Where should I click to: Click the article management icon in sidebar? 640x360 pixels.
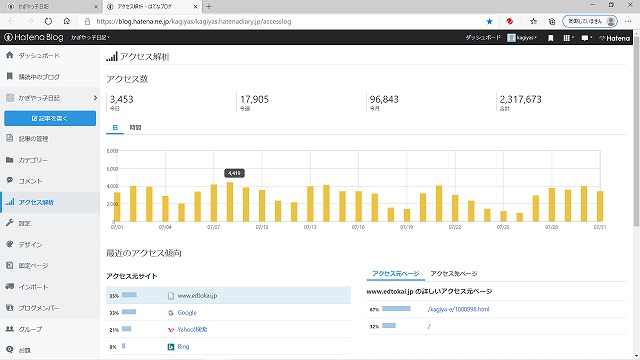[10, 138]
